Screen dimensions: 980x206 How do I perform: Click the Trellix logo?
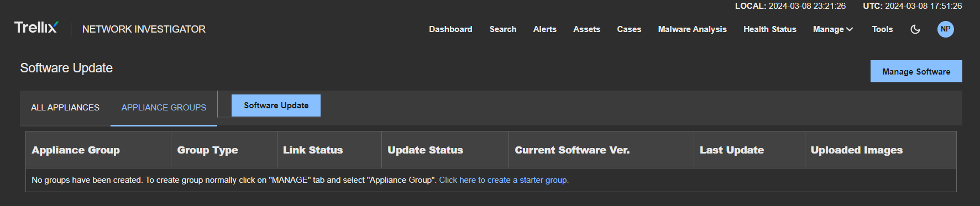(x=36, y=28)
